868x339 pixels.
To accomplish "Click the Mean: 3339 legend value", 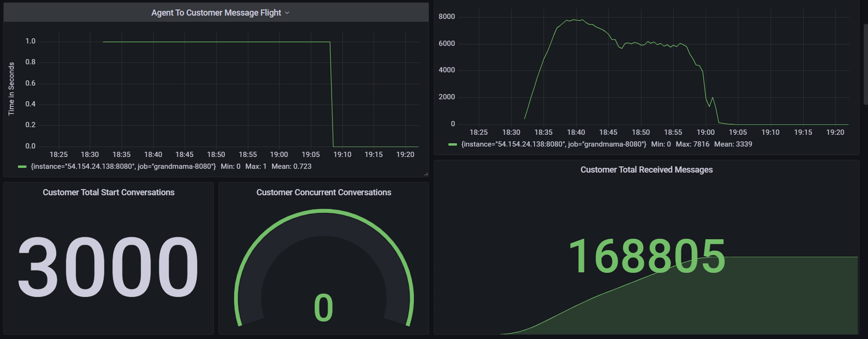I will (x=733, y=144).
